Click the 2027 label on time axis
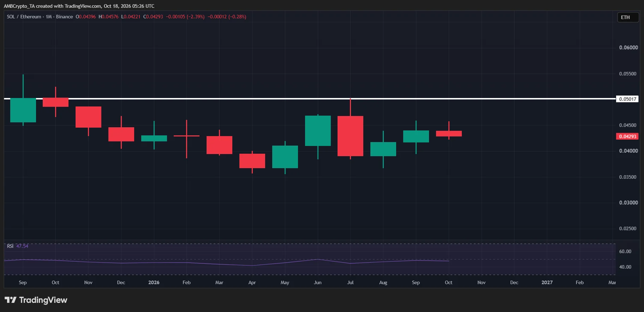This screenshot has height=312, width=644. (547, 282)
